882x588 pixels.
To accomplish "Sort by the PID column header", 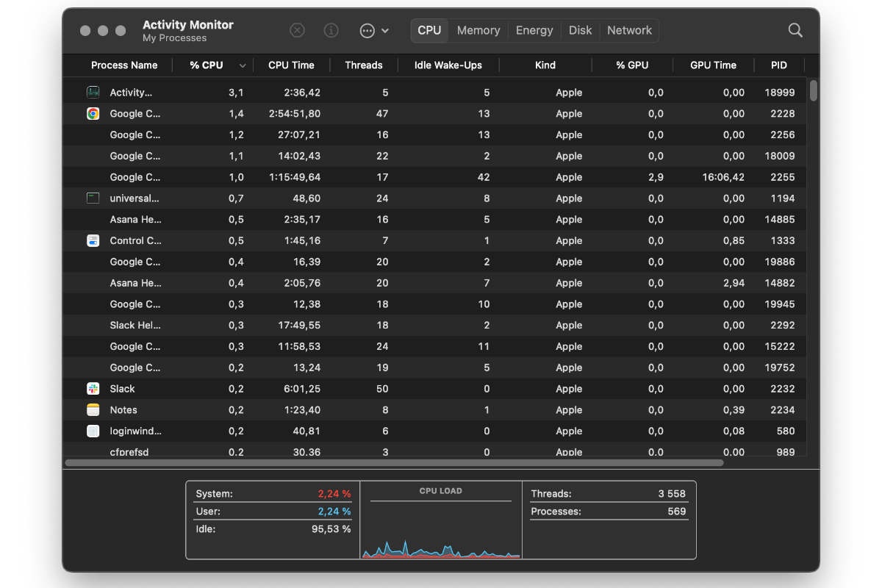I will tap(779, 65).
